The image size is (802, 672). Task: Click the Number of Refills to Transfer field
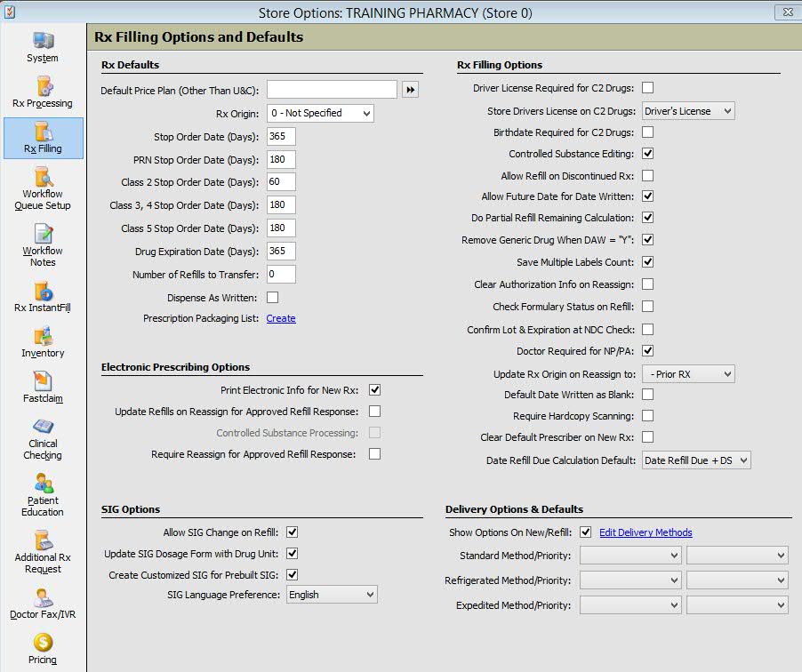[281, 274]
